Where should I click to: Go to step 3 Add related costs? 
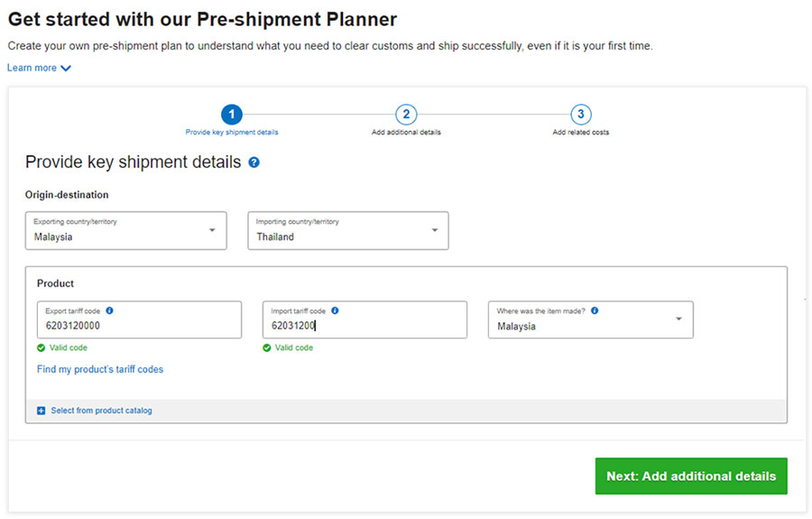581,115
